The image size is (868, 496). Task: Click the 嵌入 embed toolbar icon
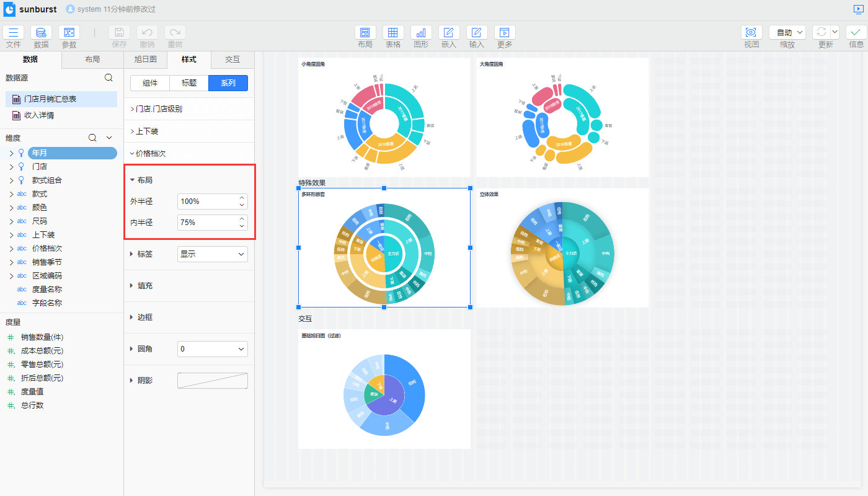tap(449, 33)
